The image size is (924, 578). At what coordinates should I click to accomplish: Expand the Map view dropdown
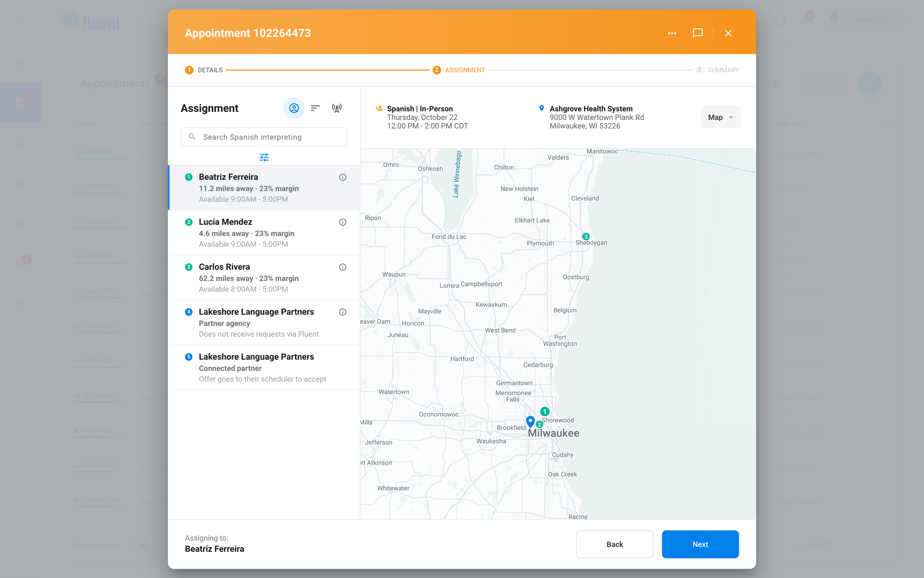click(721, 117)
